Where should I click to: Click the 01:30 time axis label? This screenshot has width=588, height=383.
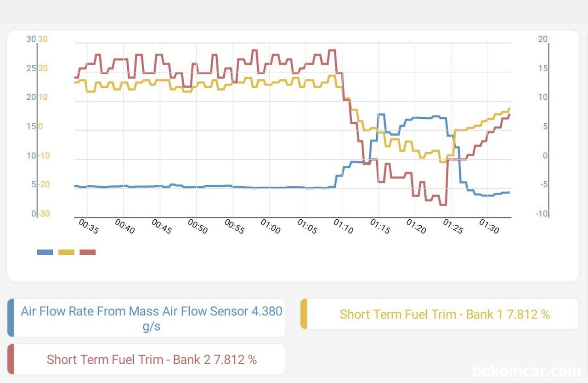point(489,226)
